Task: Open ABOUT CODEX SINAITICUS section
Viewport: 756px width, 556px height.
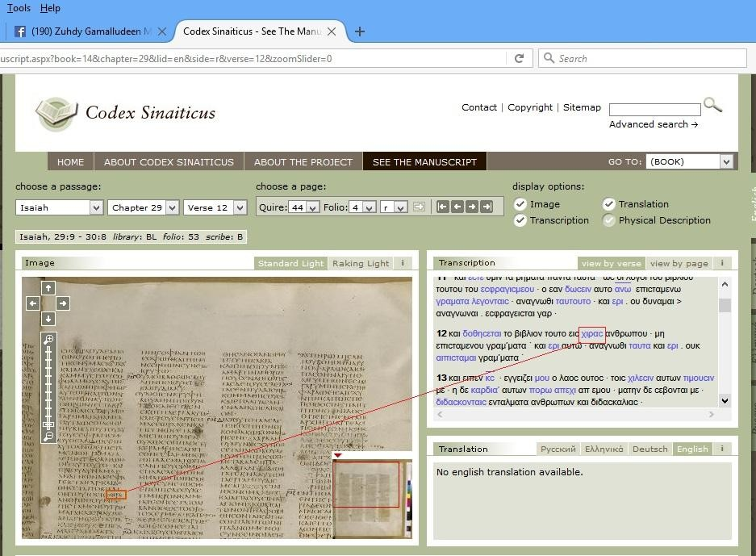Action: coord(169,162)
